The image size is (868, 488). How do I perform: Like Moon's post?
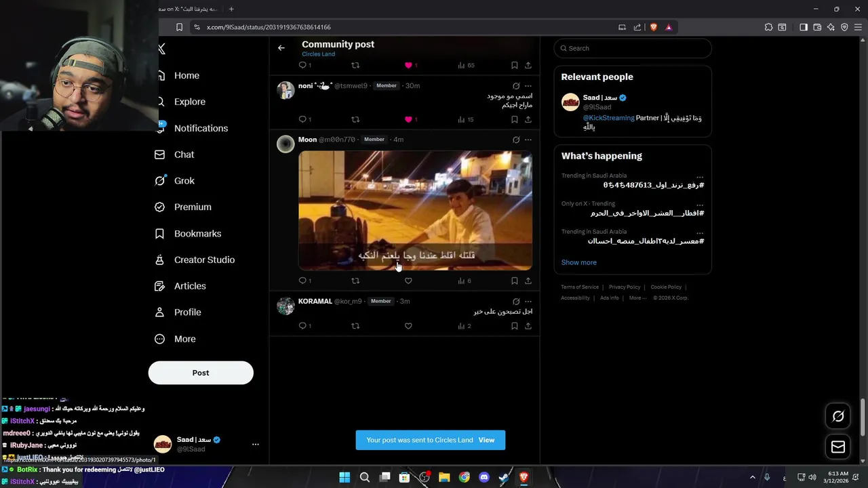coord(408,281)
